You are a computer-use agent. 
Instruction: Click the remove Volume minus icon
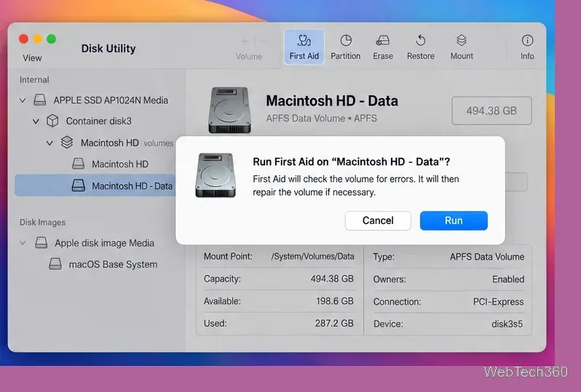[264, 41]
